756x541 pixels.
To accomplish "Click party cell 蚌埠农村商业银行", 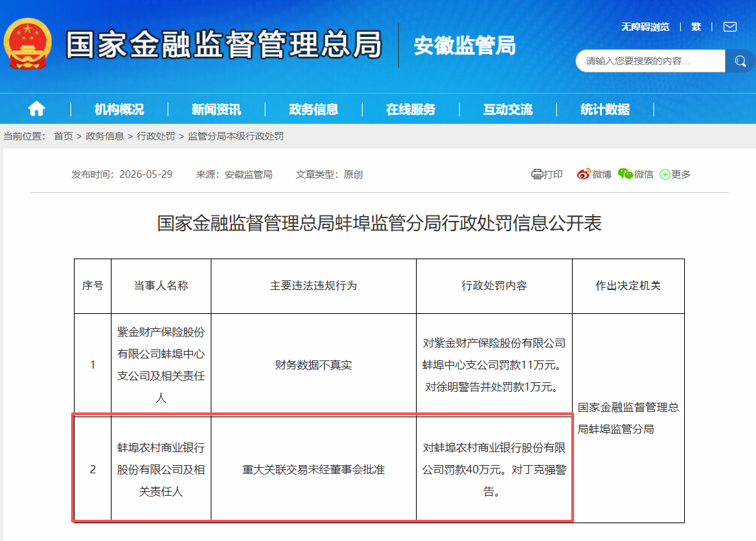I will pyautogui.click(x=161, y=469).
